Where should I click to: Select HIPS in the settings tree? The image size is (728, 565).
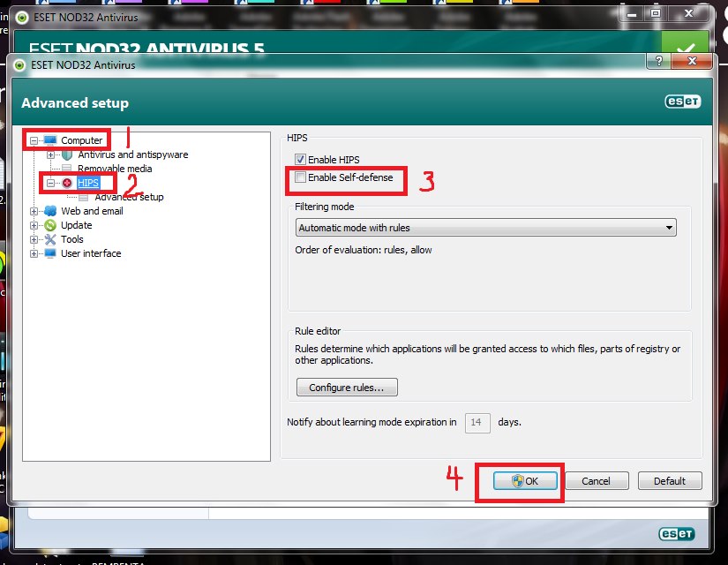[88, 183]
